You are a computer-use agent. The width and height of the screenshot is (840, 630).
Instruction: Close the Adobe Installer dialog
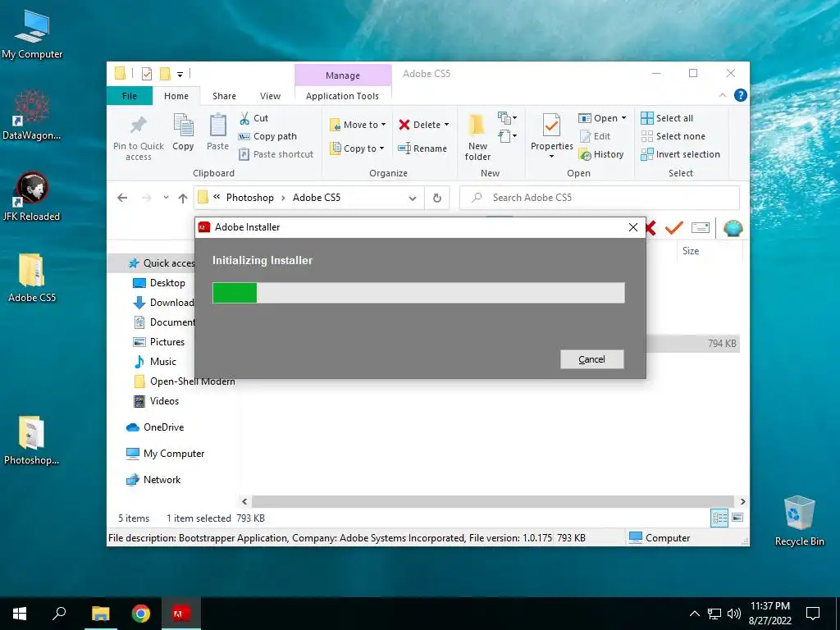(633, 227)
